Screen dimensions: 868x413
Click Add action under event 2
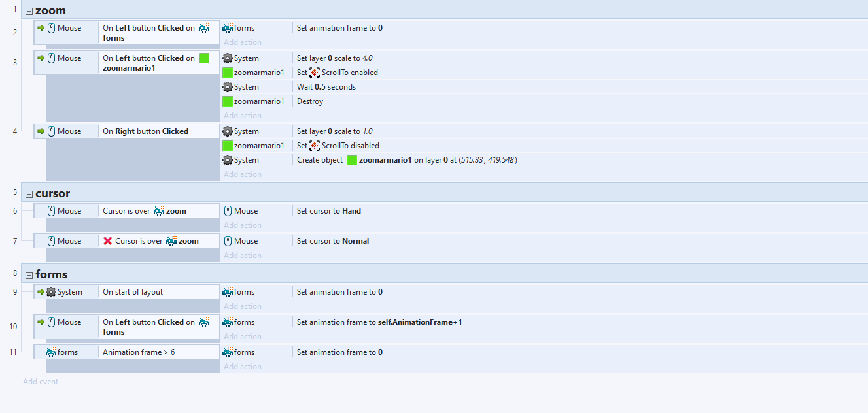[x=243, y=42]
